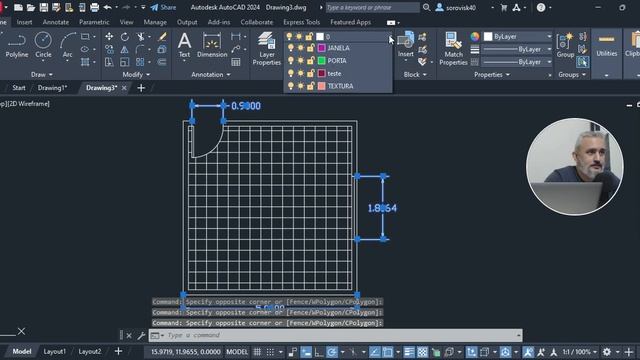Viewport: 640px width, 360px height.
Task: Toggle snap mode in status bar
Action: click(270, 352)
